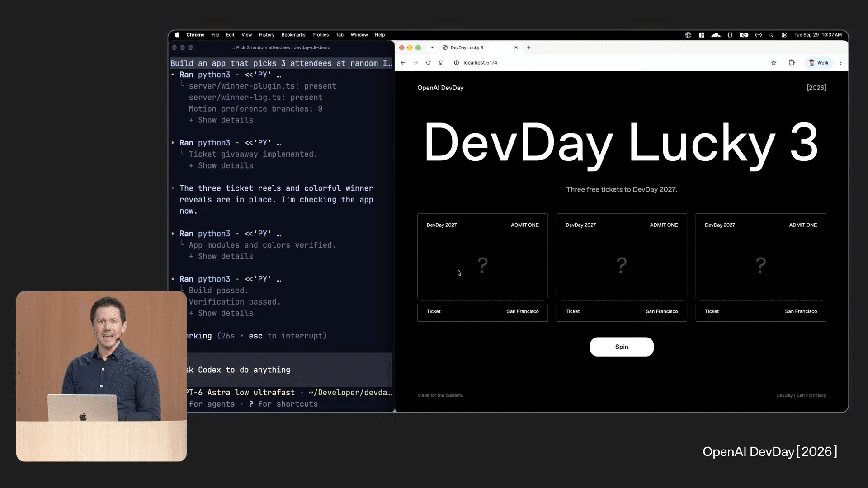Click 'San Francisco' on the third ticket
Screen dimensions: 868x488
coord(801,311)
